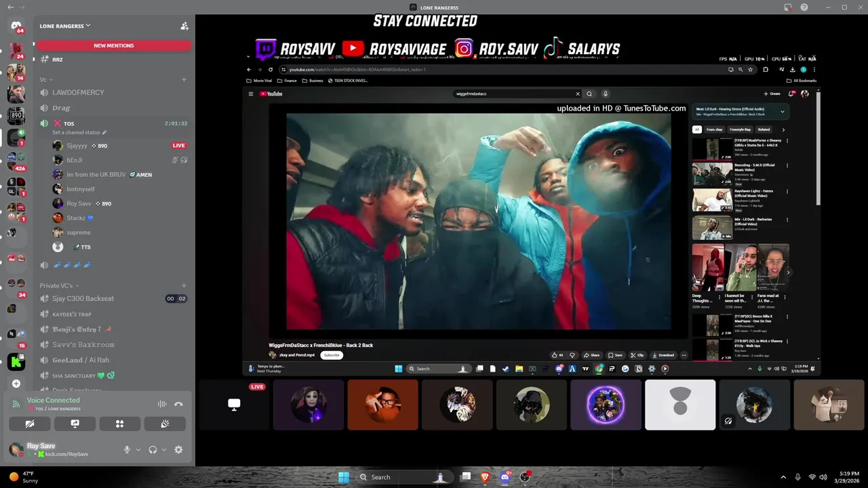Join LAWDOFMERCY voice channel
The width and height of the screenshot is (868, 488).
113,92
